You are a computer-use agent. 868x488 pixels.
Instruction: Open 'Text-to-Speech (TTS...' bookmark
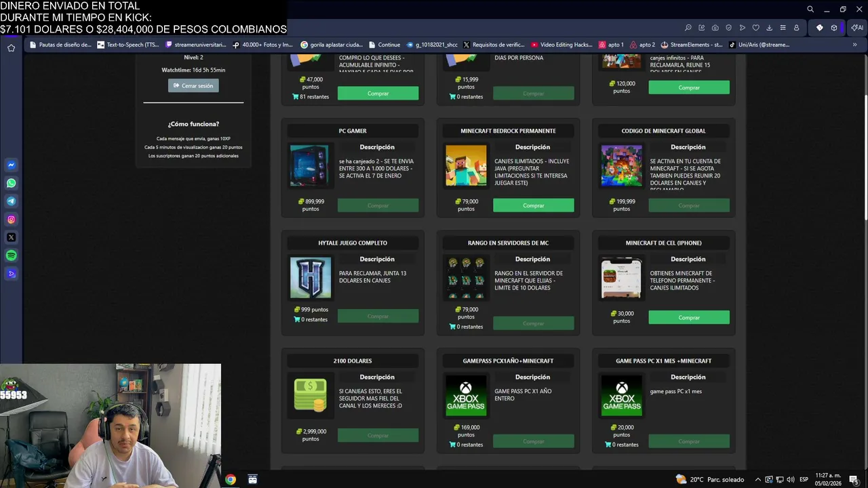point(128,45)
